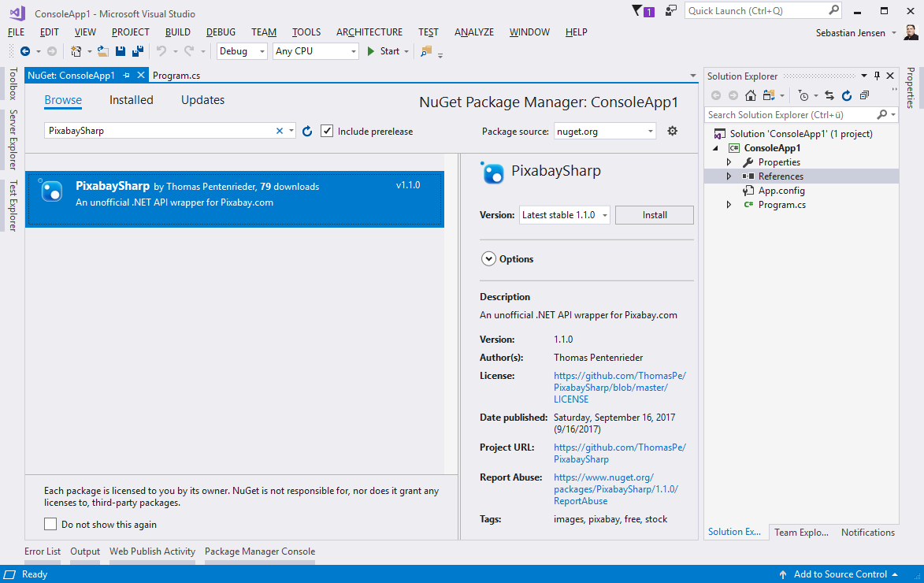924x583 pixels.
Task: Expand the Options section
Action: pos(488,258)
